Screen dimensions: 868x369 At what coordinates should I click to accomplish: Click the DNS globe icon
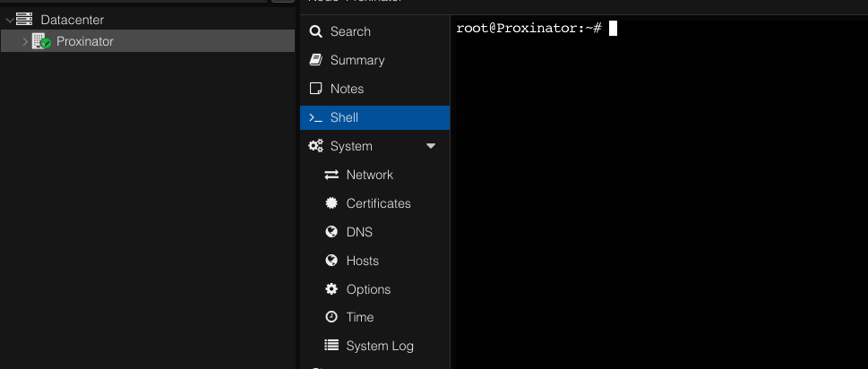[331, 232]
